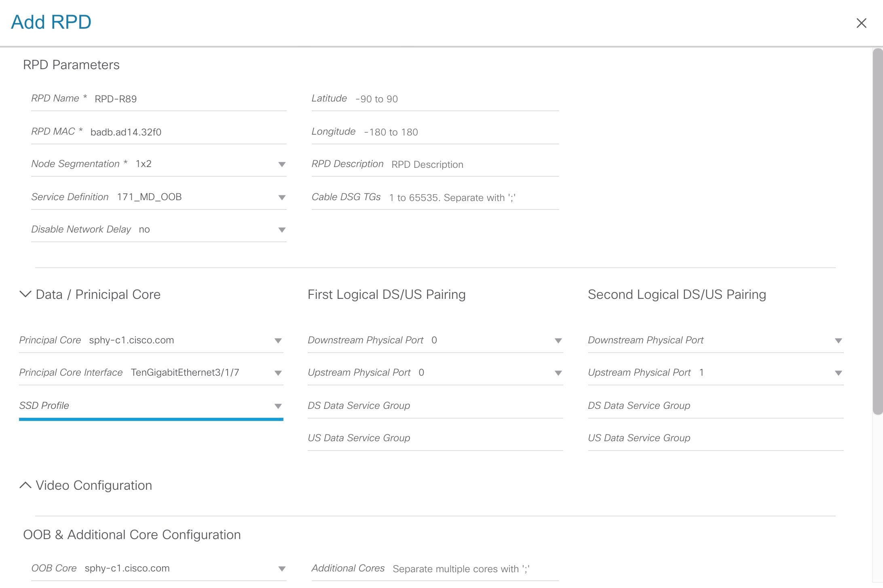Click the First Pairing DS Data Service Group field
Viewport: 883px width, 588px height.
pos(435,406)
